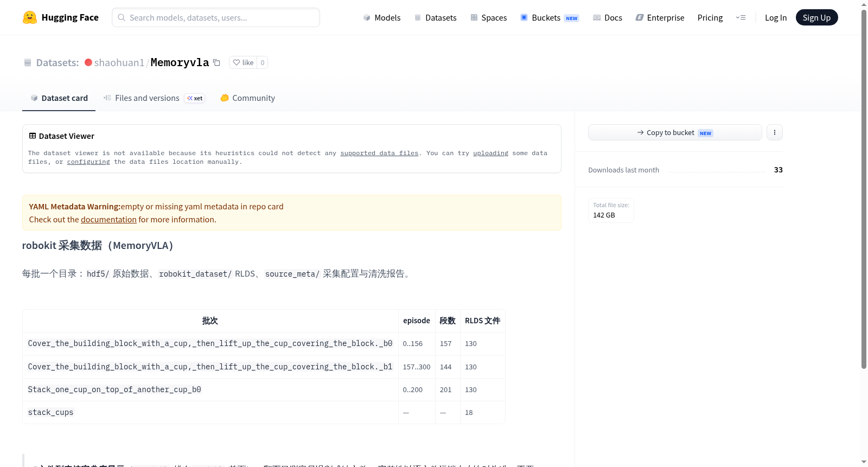
Task: Click the Models cube icon
Action: click(x=367, y=17)
